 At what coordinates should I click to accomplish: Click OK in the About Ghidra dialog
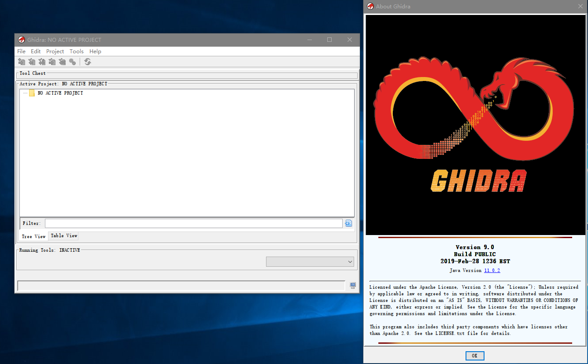474,356
